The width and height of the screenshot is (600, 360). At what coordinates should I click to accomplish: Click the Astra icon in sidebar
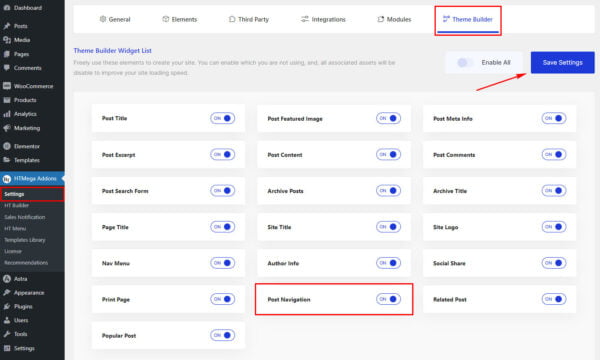click(x=7, y=279)
